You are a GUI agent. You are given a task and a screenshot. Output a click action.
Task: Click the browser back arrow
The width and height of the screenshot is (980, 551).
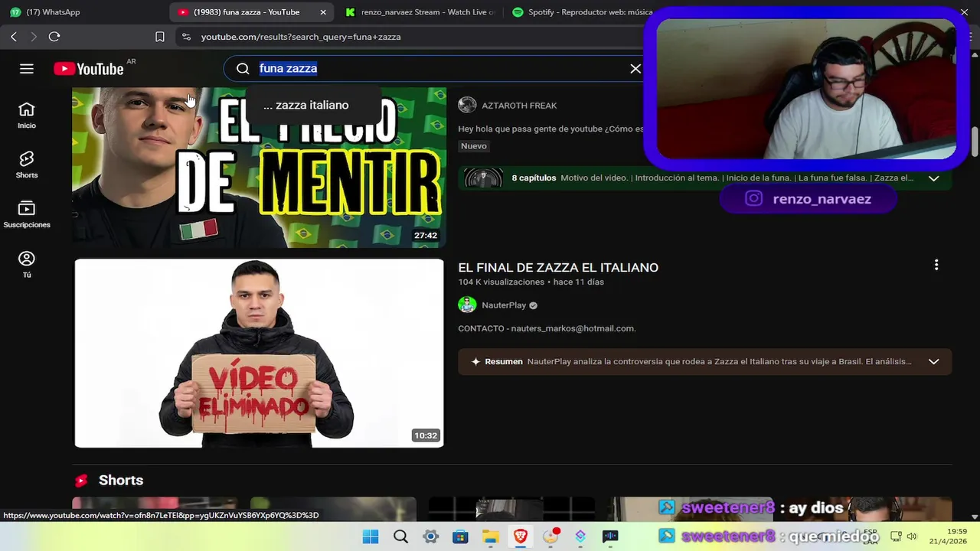(14, 37)
